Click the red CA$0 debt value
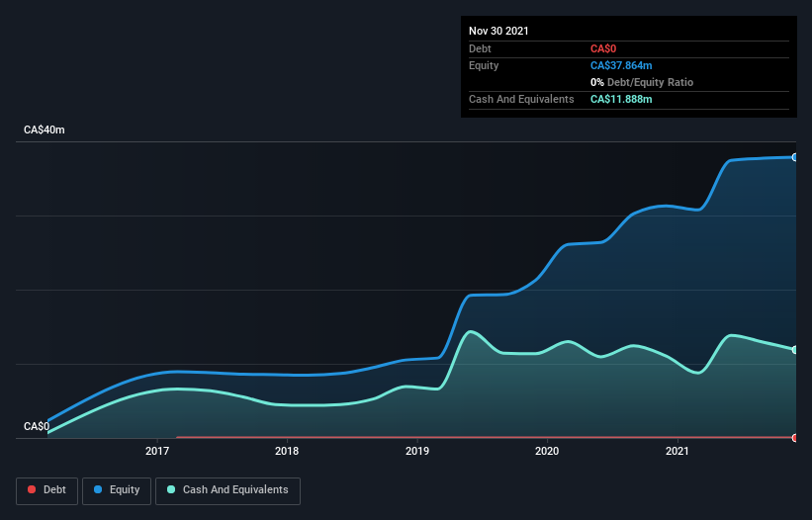The image size is (812, 520). tap(603, 48)
